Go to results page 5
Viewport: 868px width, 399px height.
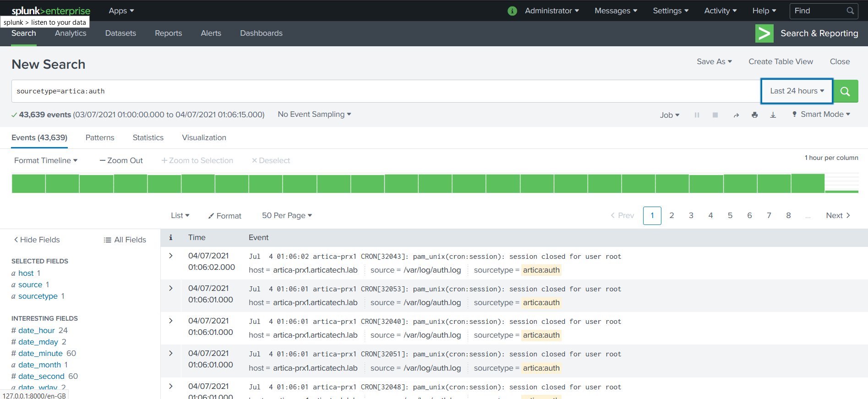(730, 215)
